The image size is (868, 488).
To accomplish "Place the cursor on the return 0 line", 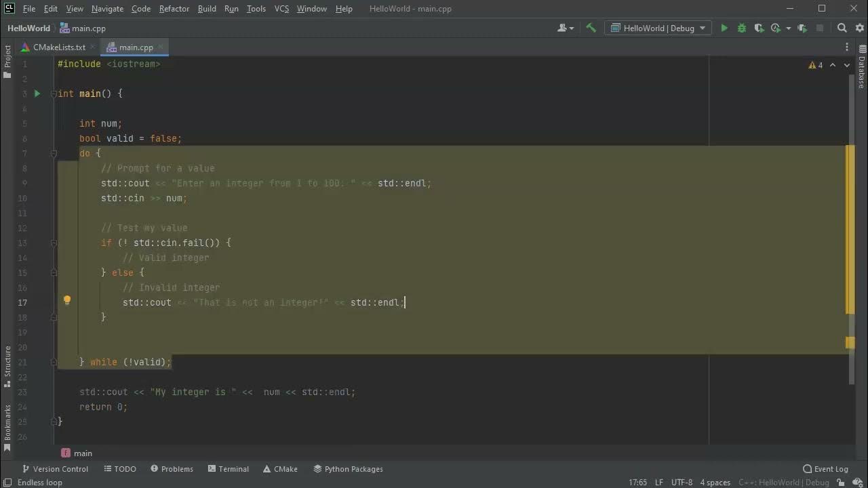I will [x=103, y=407].
